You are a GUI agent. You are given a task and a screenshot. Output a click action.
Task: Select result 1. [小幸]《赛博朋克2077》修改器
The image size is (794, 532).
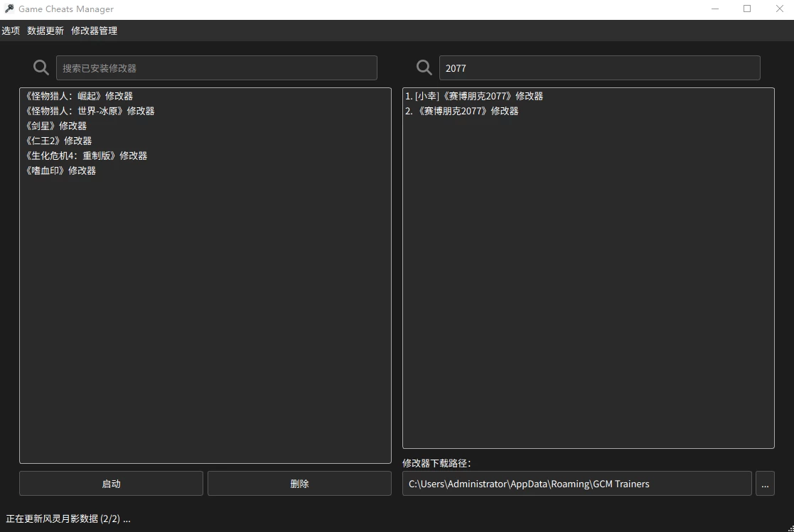588,96
